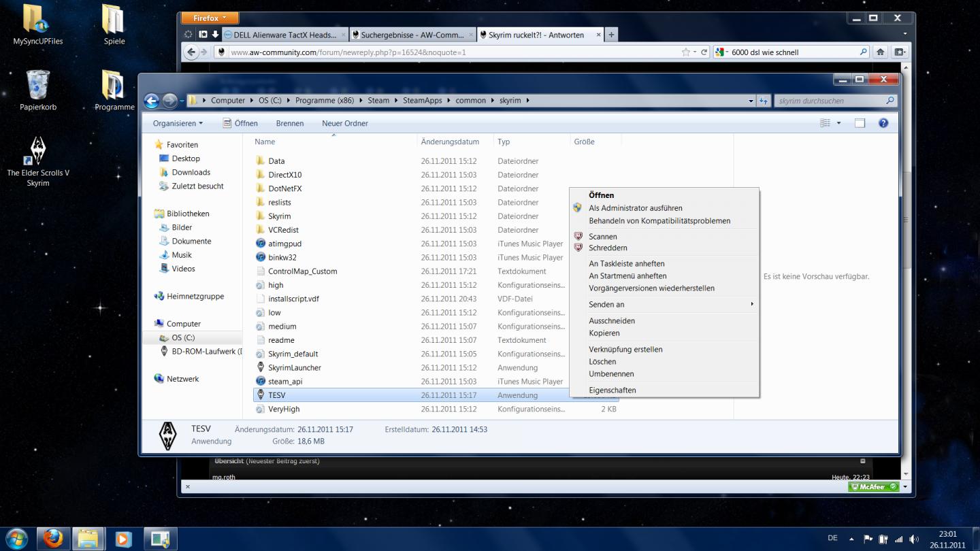This screenshot has height=551, width=980.
Task: Click the Explorer help question mark icon
Action: [883, 123]
